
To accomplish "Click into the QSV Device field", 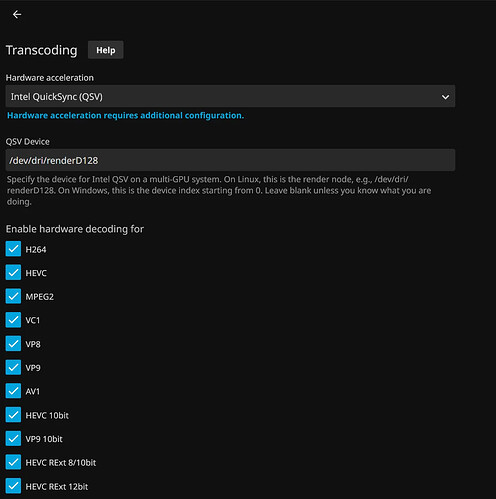I will pyautogui.click(x=230, y=160).
